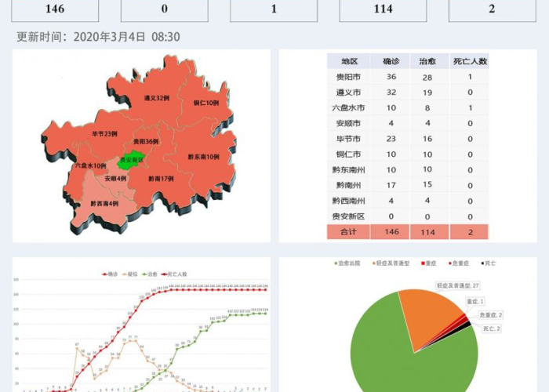Select the 安顺4例 label on the map
549x392 pixels.
click(x=115, y=179)
